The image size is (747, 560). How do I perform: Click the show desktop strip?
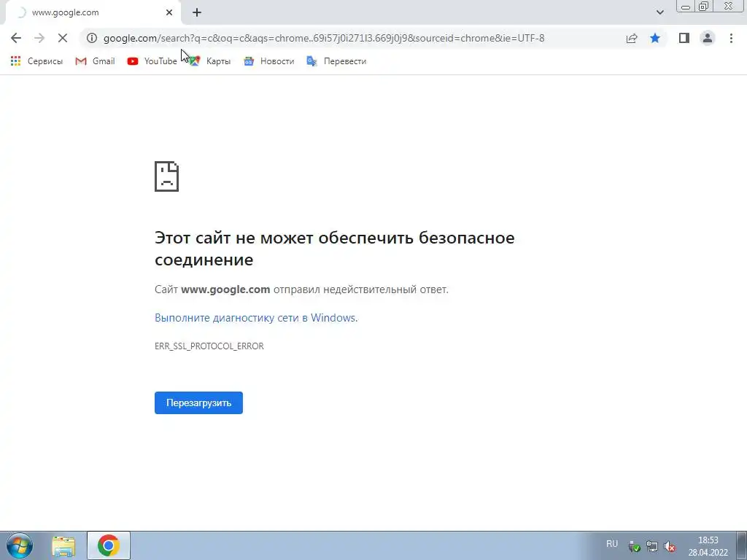point(741,545)
